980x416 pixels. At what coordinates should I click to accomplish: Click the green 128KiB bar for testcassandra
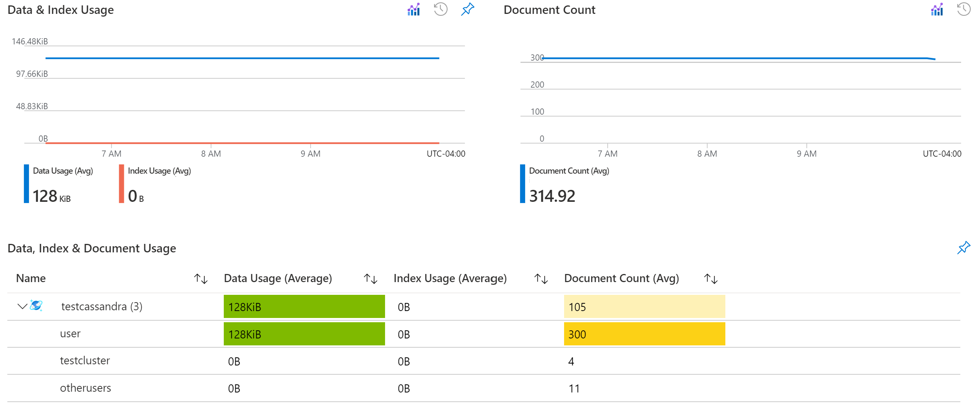(x=304, y=307)
